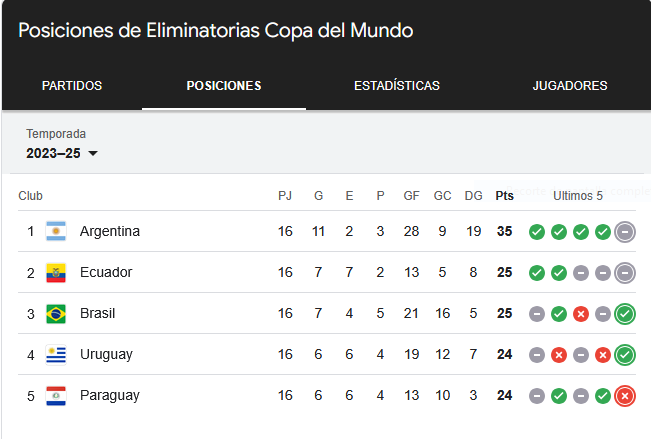The height and width of the screenshot is (439, 651).
Task: Click Ecuador's first green win icon
Action: [537, 273]
